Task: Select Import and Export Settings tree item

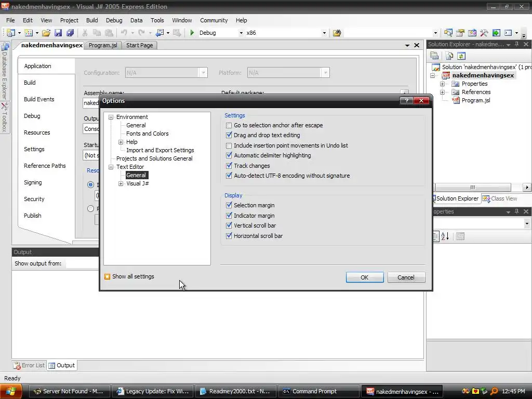Action: 160,150
